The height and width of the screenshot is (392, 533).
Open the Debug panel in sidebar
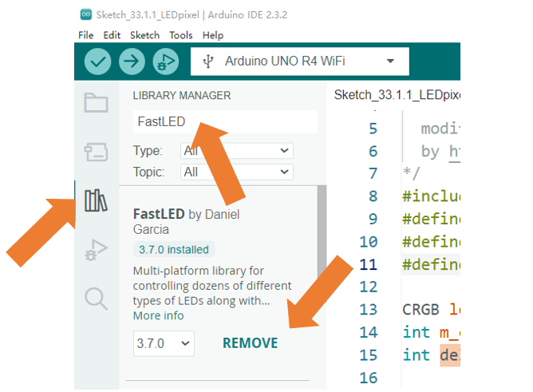(97, 250)
